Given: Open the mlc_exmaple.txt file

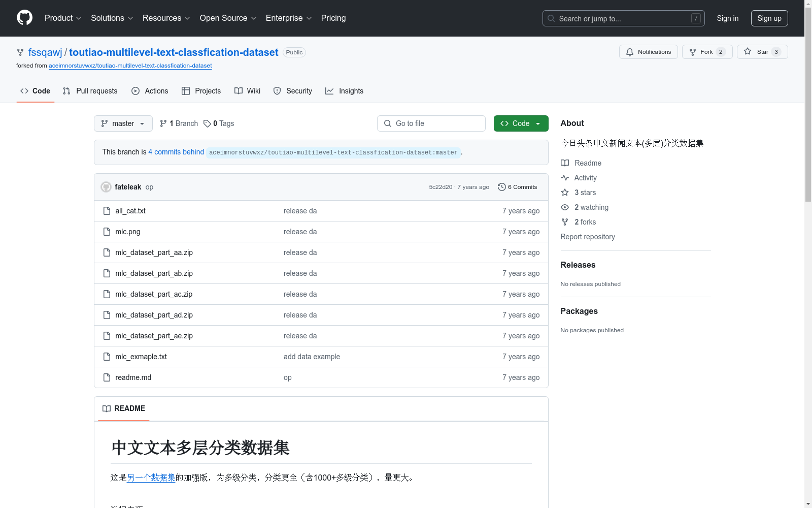Looking at the screenshot, I should [x=141, y=357].
